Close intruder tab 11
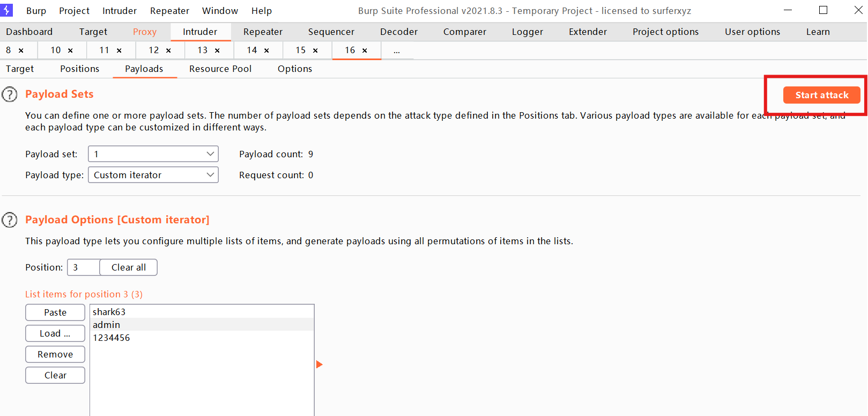This screenshot has width=868, height=416. coord(119,50)
